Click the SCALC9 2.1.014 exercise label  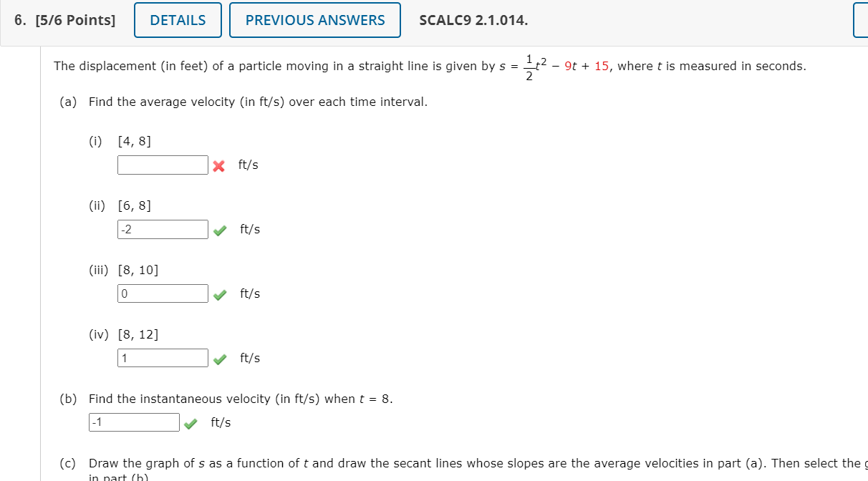coord(473,21)
